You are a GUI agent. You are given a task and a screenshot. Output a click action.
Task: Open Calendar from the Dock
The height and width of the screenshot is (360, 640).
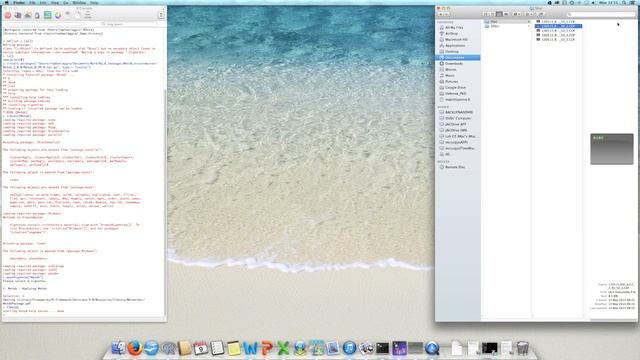tap(200, 348)
